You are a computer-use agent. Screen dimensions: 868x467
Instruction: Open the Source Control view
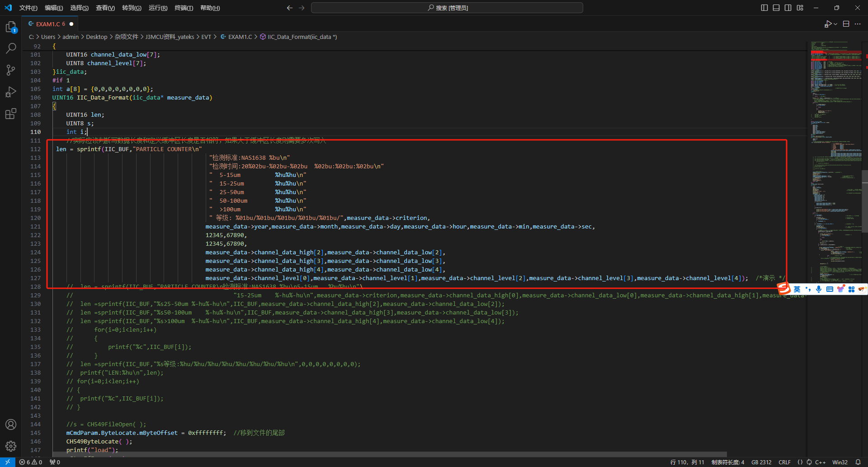(x=11, y=70)
